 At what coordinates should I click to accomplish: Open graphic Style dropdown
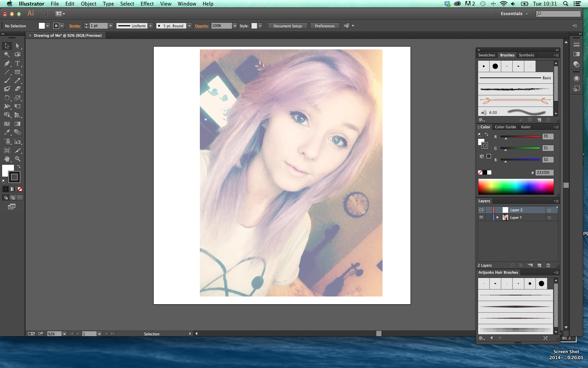[x=260, y=26]
